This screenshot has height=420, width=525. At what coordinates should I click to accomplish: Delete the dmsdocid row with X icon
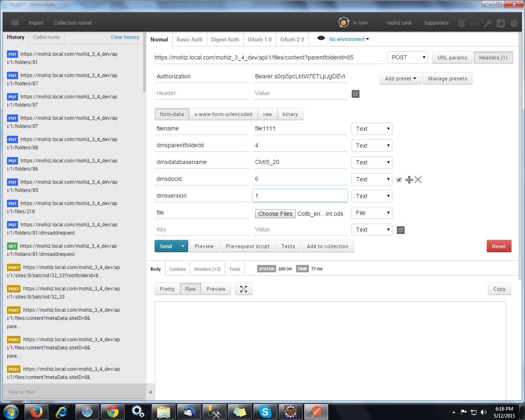(418, 180)
